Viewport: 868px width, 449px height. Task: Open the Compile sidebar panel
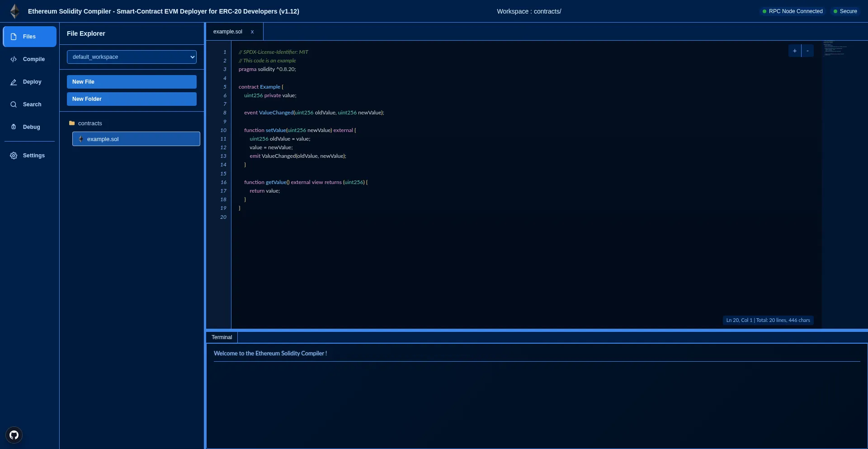click(30, 59)
